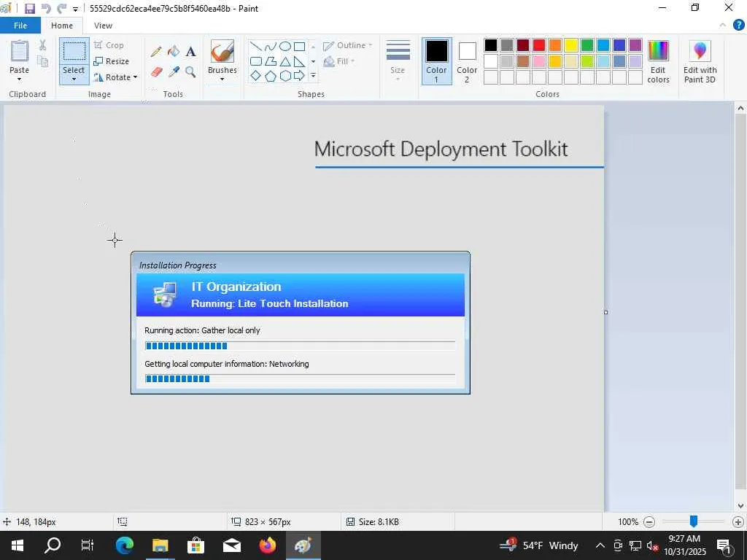The image size is (747, 560).
Task: Choose the Curve shape
Action: 271,46
